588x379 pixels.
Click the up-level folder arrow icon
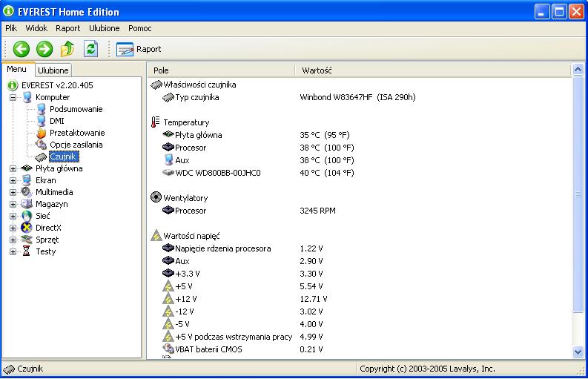tap(67, 49)
